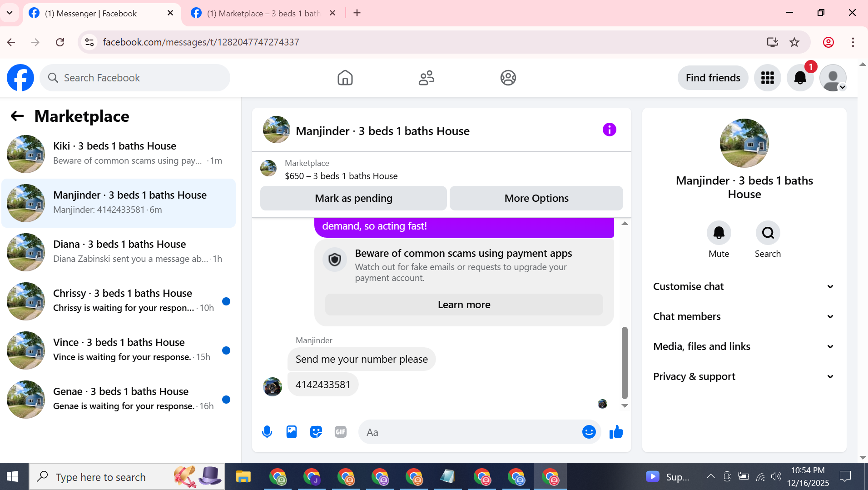Switch to the Messenger | Facebook tab
868x490 pixels.
coord(101,13)
